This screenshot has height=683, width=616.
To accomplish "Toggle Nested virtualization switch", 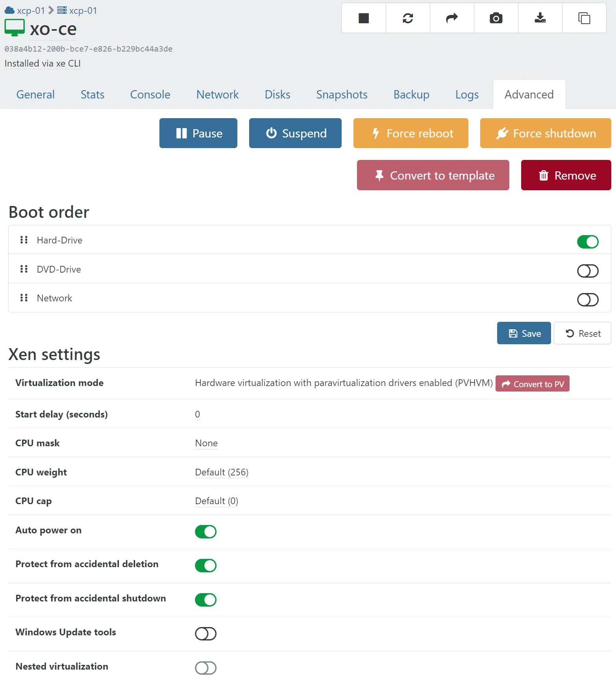I will tap(205, 668).
